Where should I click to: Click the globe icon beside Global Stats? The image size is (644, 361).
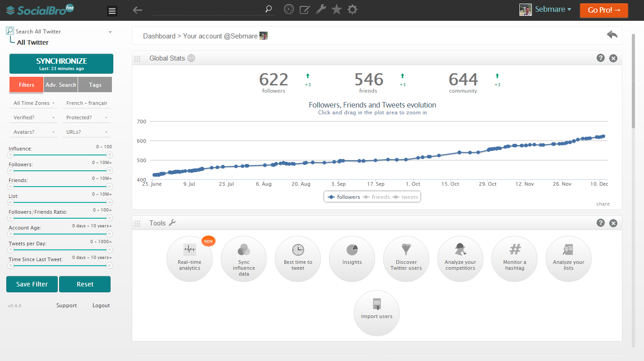[x=191, y=58]
